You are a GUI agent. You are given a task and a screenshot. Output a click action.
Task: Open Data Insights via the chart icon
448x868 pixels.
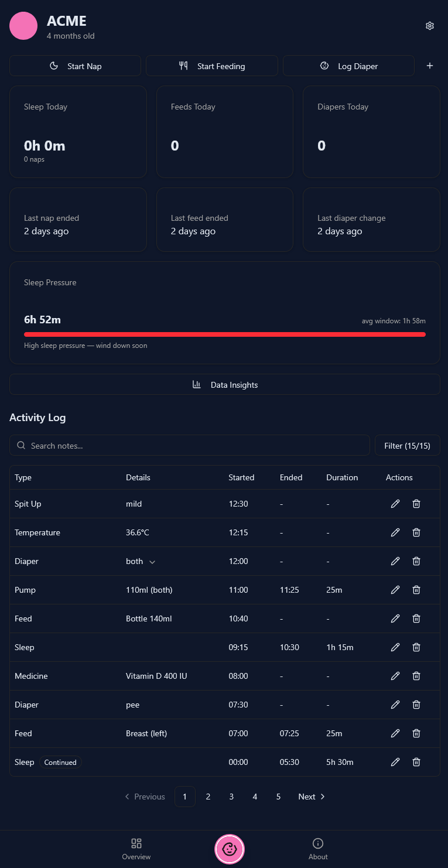(x=197, y=385)
